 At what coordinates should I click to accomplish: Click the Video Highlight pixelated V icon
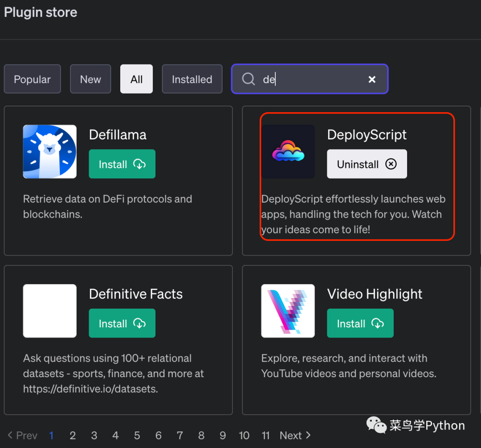(x=288, y=311)
